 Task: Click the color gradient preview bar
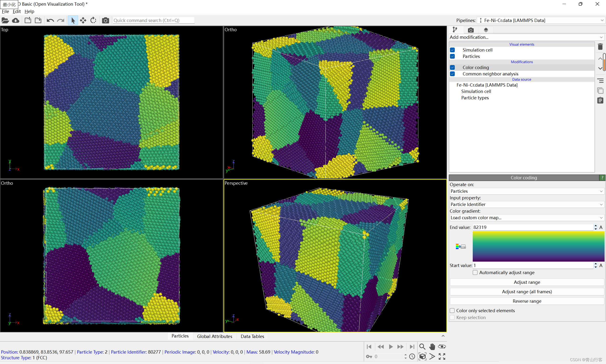tap(538, 246)
